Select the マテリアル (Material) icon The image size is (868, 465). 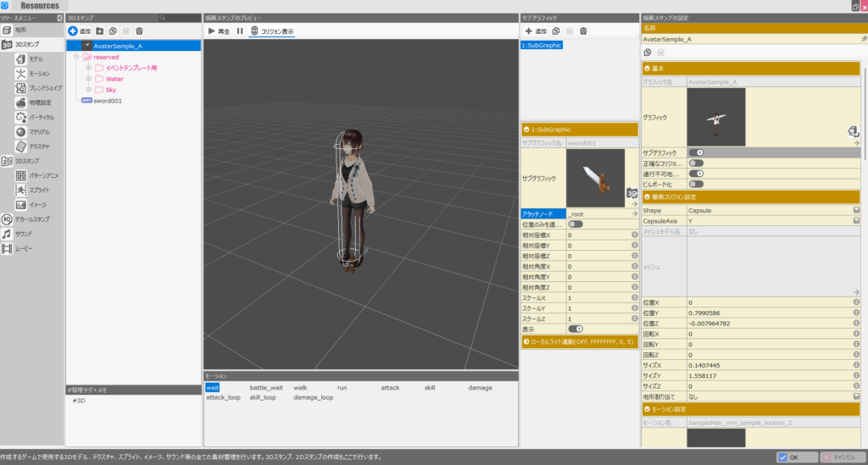[x=21, y=132]
